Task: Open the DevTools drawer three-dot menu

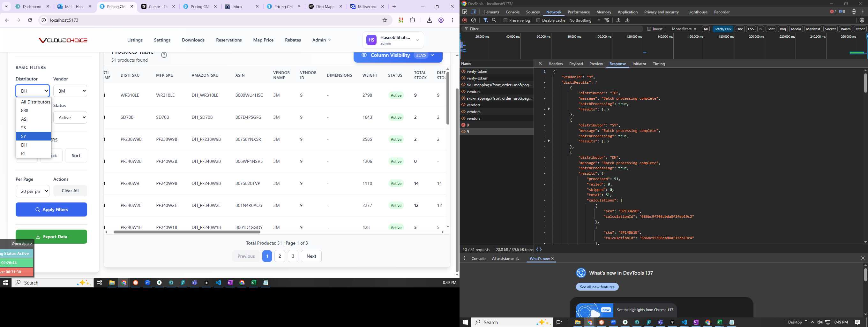Action: (465, 258)
